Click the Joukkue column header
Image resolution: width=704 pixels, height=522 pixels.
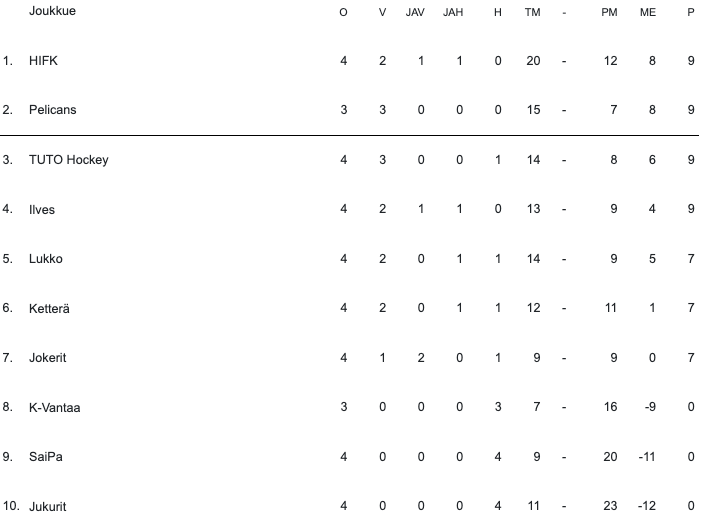click(52, 12)
